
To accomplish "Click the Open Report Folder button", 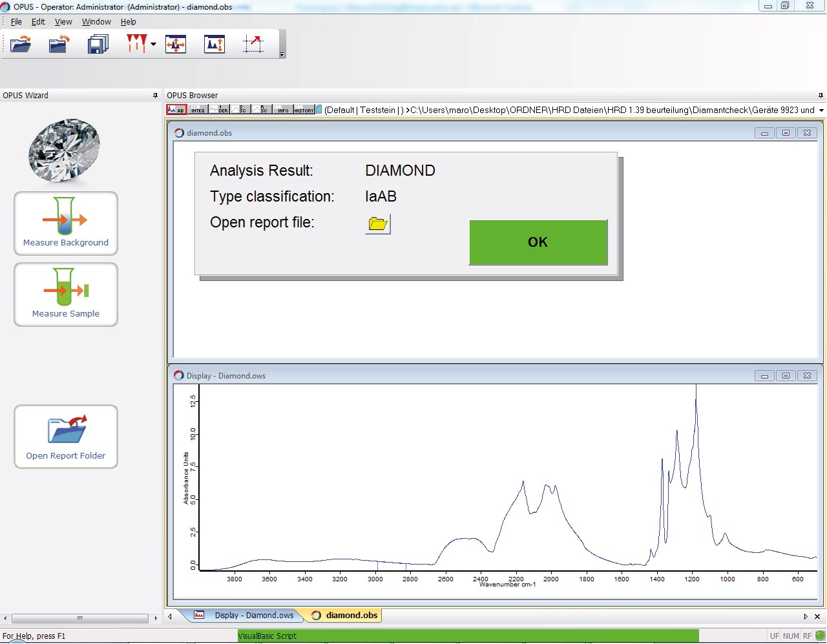I will click(66, 437).
